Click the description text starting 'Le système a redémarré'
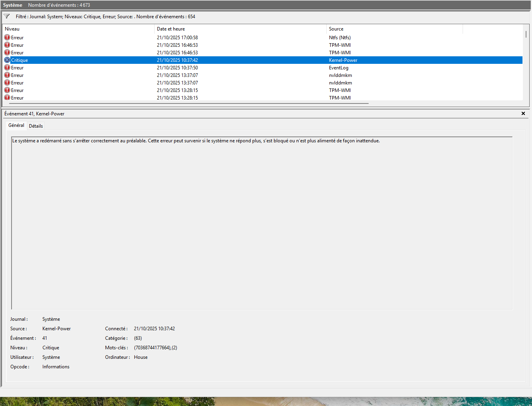This screenshot has width=532, height=406. (x=196, y=141)
